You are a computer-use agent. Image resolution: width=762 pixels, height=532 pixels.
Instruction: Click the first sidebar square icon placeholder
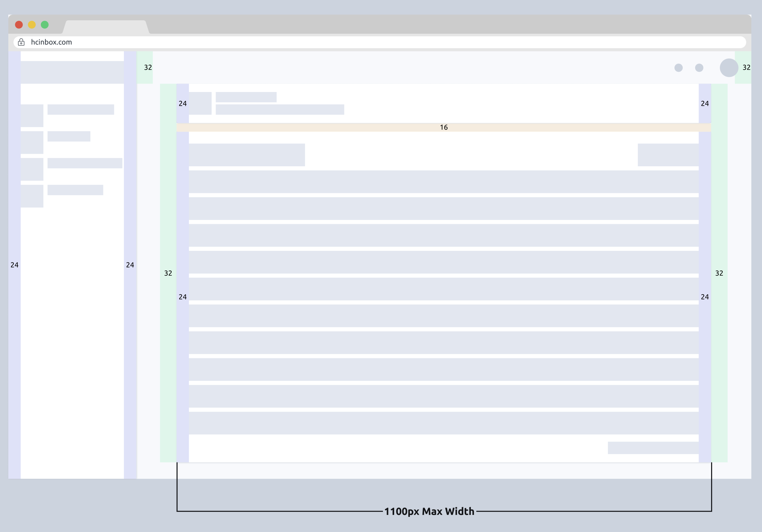32,115
